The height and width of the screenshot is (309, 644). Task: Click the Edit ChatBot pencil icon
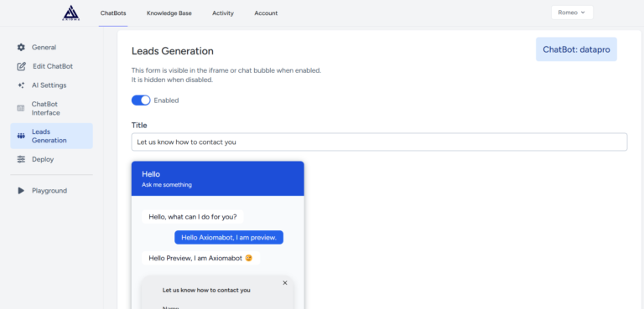pyautogui.click(x=21, y=66)
